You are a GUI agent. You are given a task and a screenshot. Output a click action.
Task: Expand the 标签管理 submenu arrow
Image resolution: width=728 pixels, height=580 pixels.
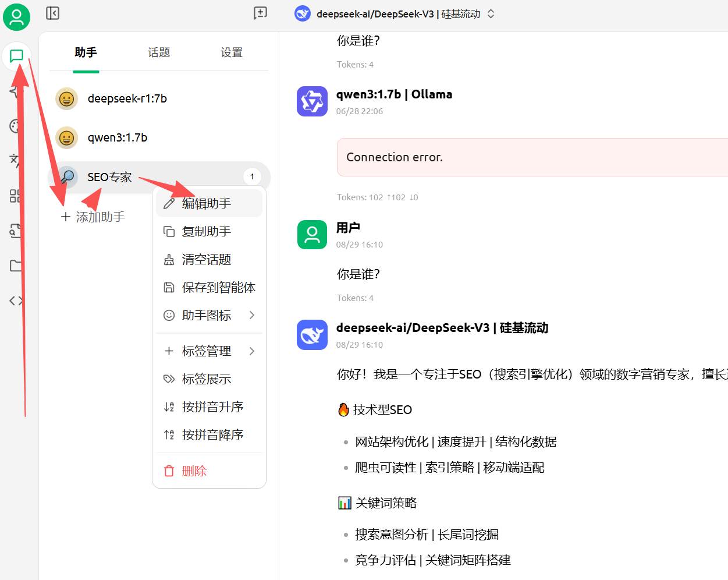click(252, 351)
